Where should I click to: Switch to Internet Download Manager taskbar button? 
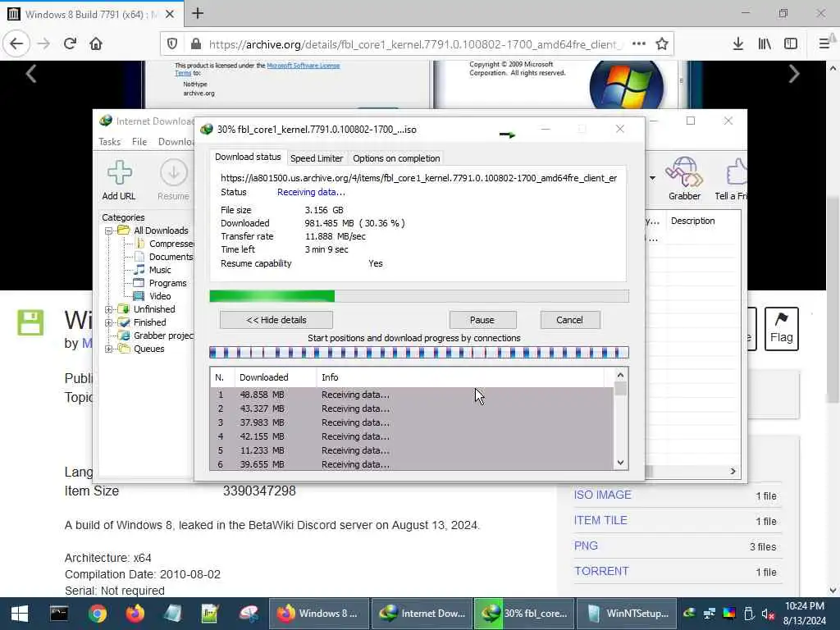click(x=422, y=614)
